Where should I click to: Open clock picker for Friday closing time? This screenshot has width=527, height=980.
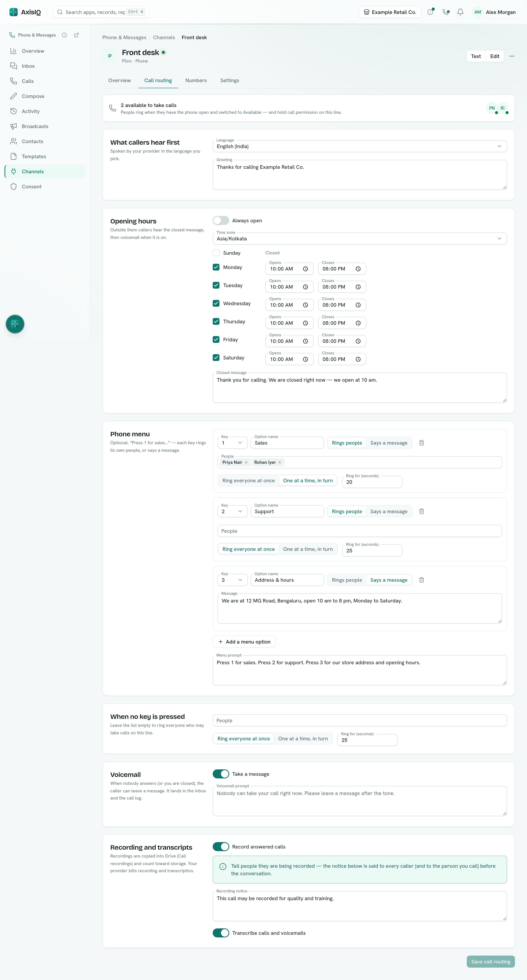(358, 341)
